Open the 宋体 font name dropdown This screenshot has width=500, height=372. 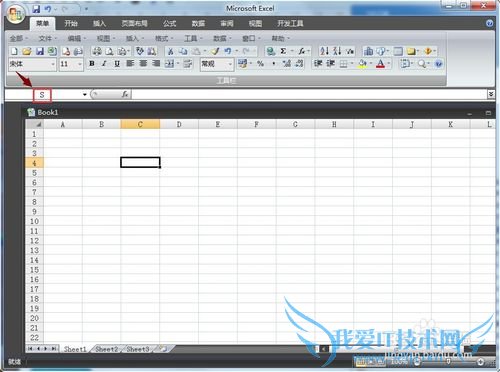click(53, 64)
